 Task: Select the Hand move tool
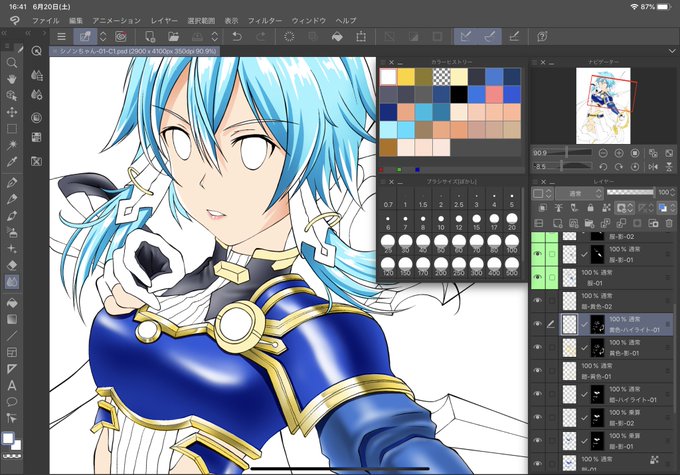click(x=12, y=79)
